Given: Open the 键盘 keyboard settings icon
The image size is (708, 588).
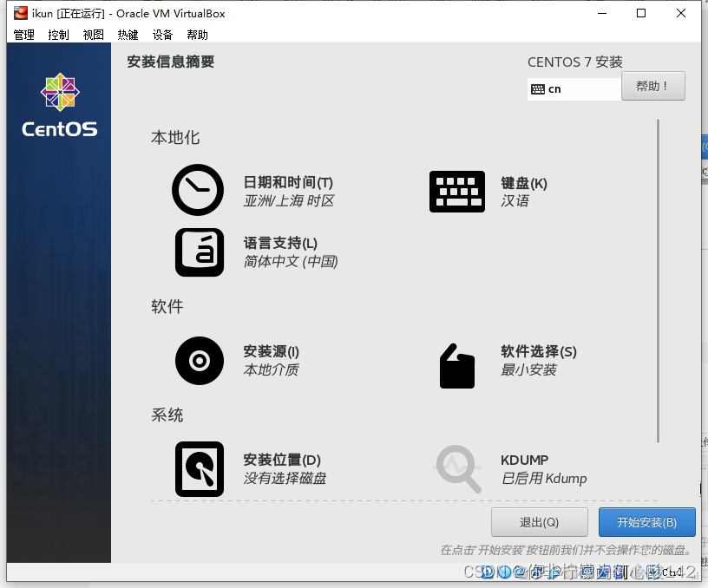Looking at the screenshot, I should pos(457,191).
